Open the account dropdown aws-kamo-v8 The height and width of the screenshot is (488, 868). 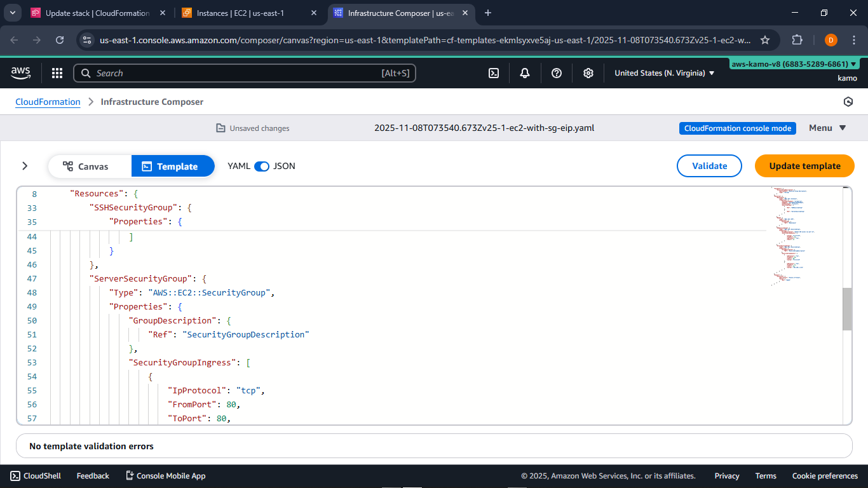[x=792, y=64]
